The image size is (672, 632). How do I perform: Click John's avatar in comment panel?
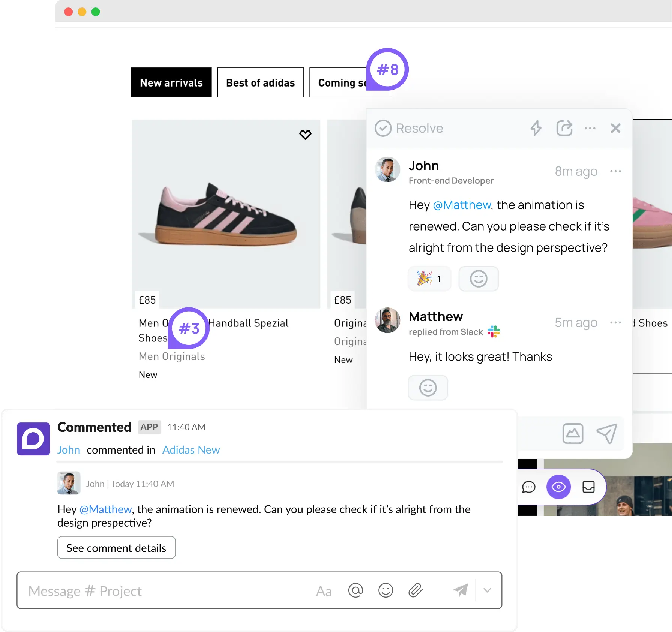pyautogui.click(x=387, y=169)
